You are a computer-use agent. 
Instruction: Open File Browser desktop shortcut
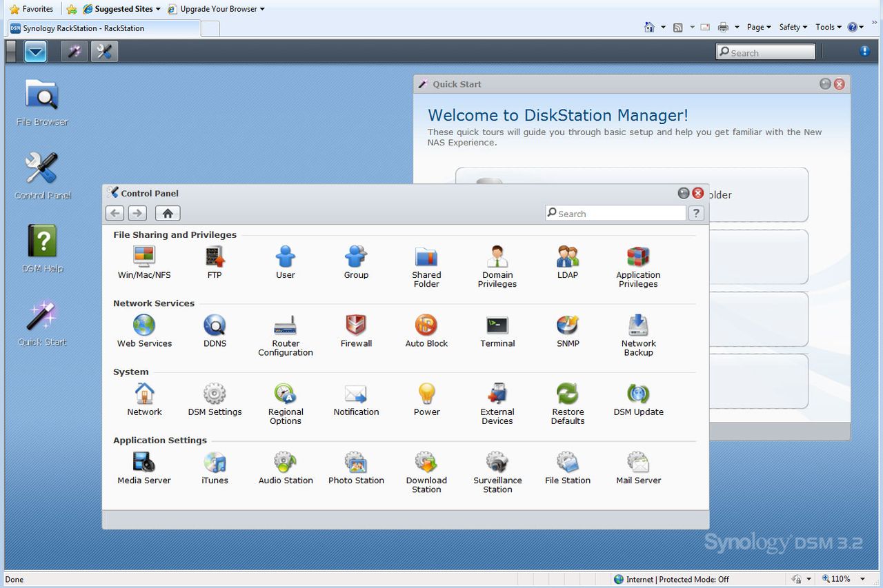coord(42,102)
